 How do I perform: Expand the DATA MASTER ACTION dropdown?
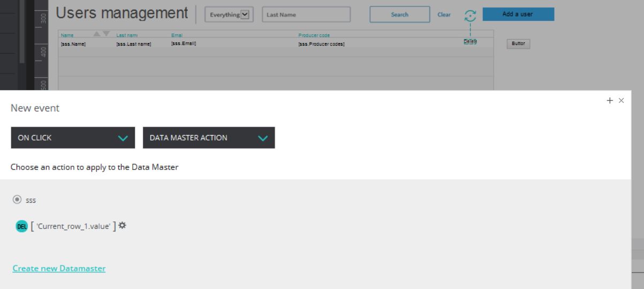[x=208, y=138]
